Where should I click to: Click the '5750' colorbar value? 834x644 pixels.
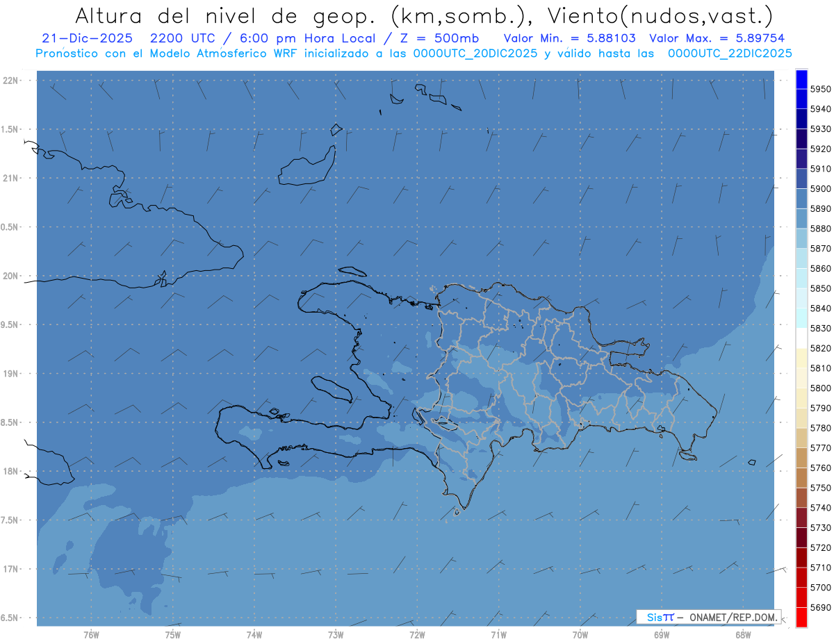tap(820, 488)
